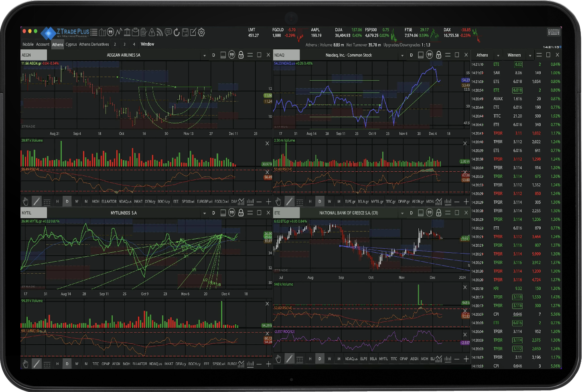582x392 pixels.
Task: Expand the AEGEAN AIRLINES SA symbol dropdown
Action: (205, 55)
